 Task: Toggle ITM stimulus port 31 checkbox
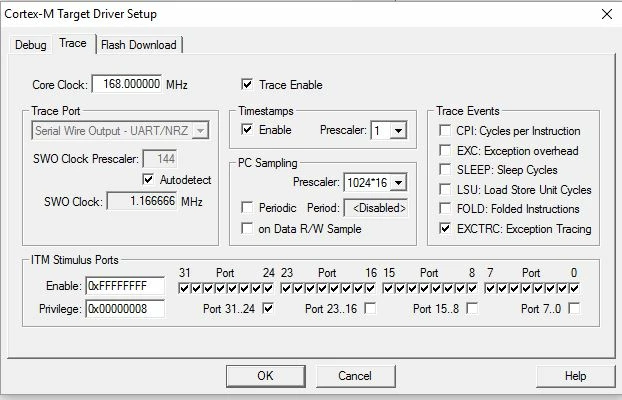click(x=184, y=288)
